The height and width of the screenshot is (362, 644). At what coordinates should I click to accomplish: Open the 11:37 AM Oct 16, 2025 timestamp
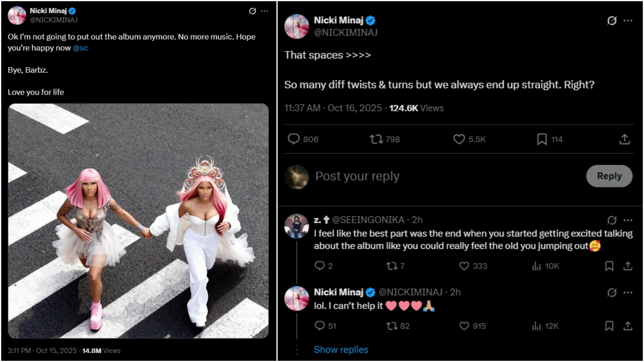[333, 108]
